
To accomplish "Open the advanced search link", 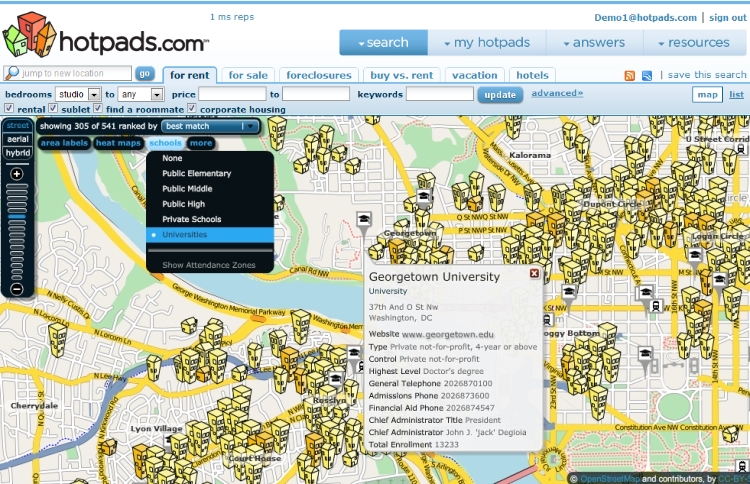I will [x=557, y=93].
